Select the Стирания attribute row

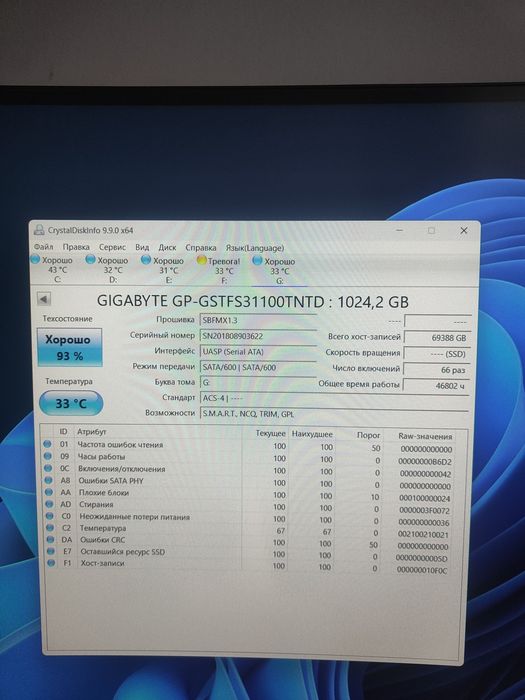tap(248, 507)
